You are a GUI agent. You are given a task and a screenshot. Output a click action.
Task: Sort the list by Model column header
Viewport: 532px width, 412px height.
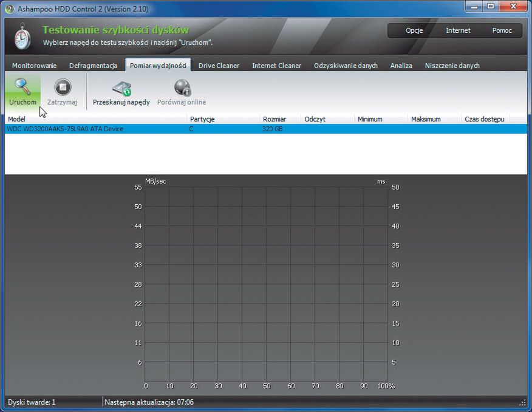(95, 119)
